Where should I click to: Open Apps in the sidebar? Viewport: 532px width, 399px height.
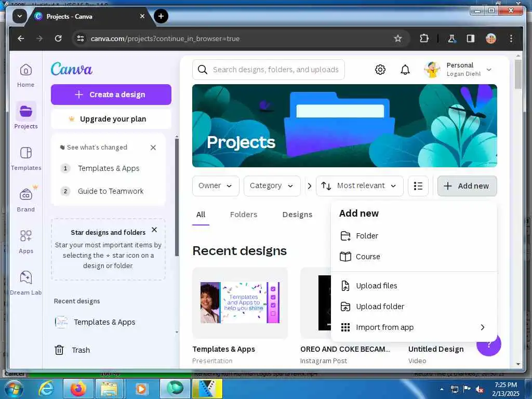click(26, 242)
